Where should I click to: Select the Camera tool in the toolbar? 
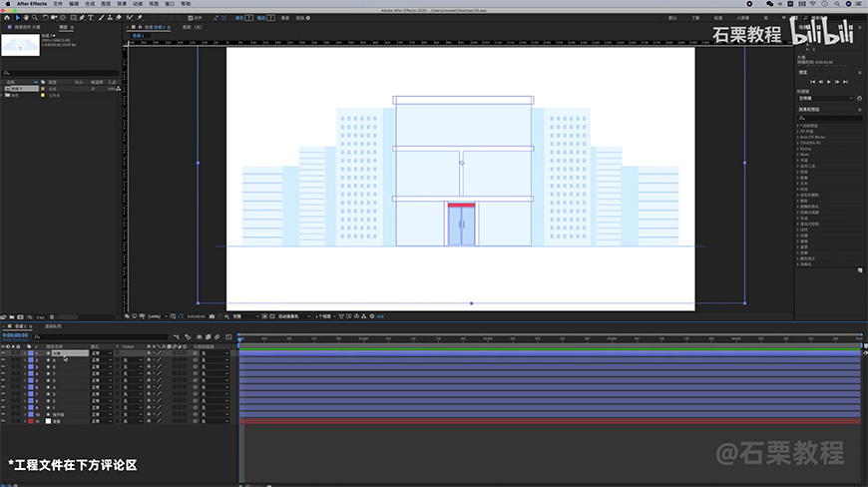(x=54, y=18)
